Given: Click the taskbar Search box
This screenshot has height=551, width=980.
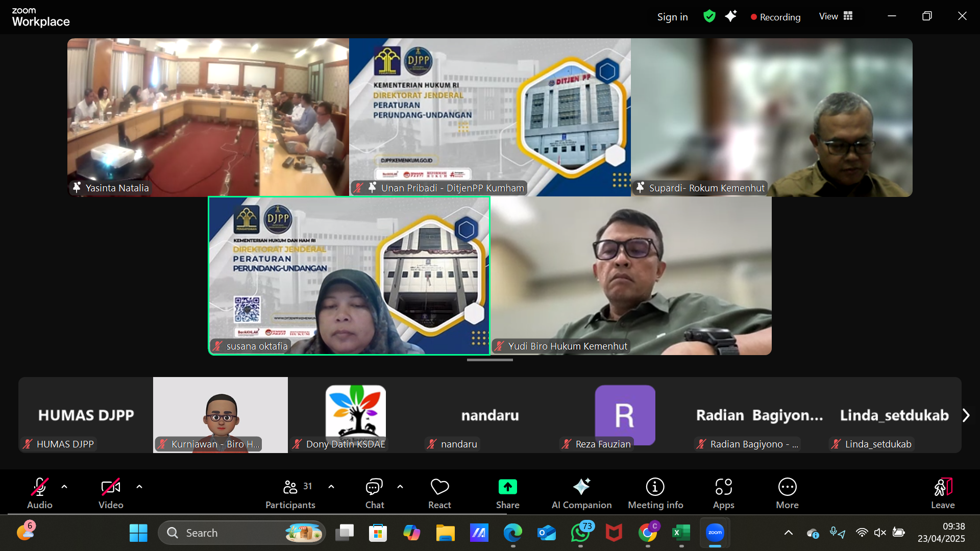Looking at the screenshot, I should tap(242, 533).
